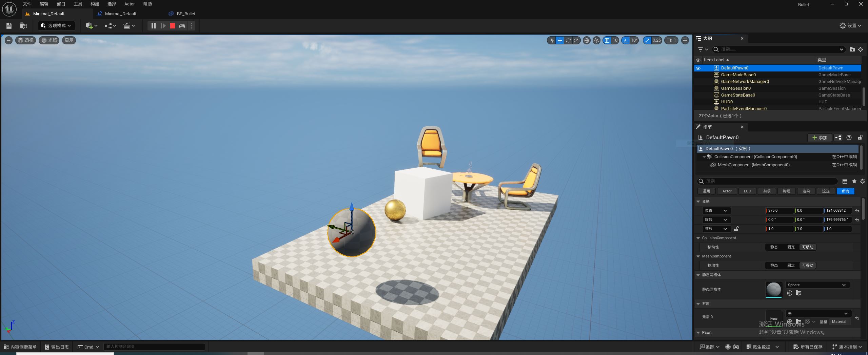Open rotation snap value 10° dropdown
This screenshot has height=355, width=868.
tap(634, 40)
